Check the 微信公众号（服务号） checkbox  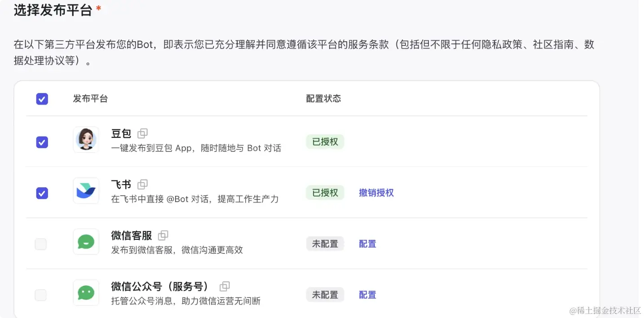[41, 295]
